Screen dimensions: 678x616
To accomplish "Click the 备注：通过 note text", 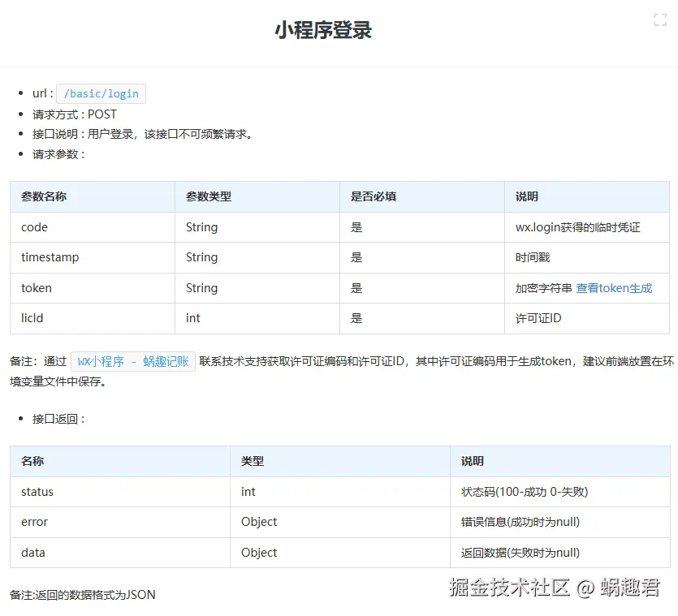I will click(x=38, y=361).
